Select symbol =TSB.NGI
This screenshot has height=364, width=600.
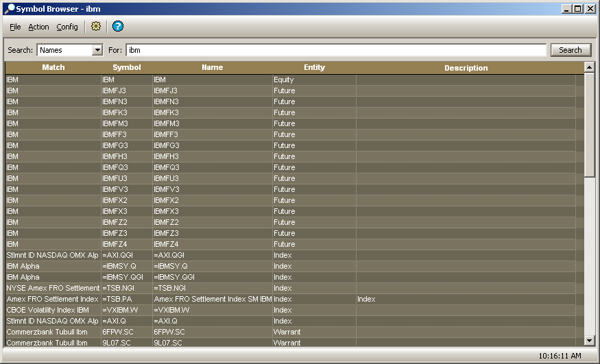point(127,288)
